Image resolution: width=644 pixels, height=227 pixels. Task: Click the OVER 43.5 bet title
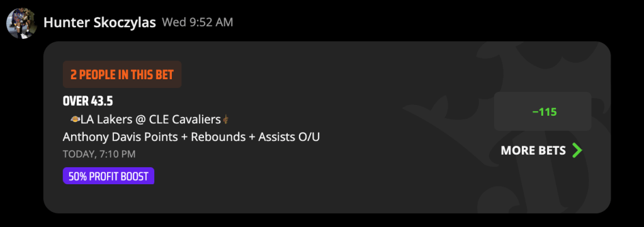(88, 101)
